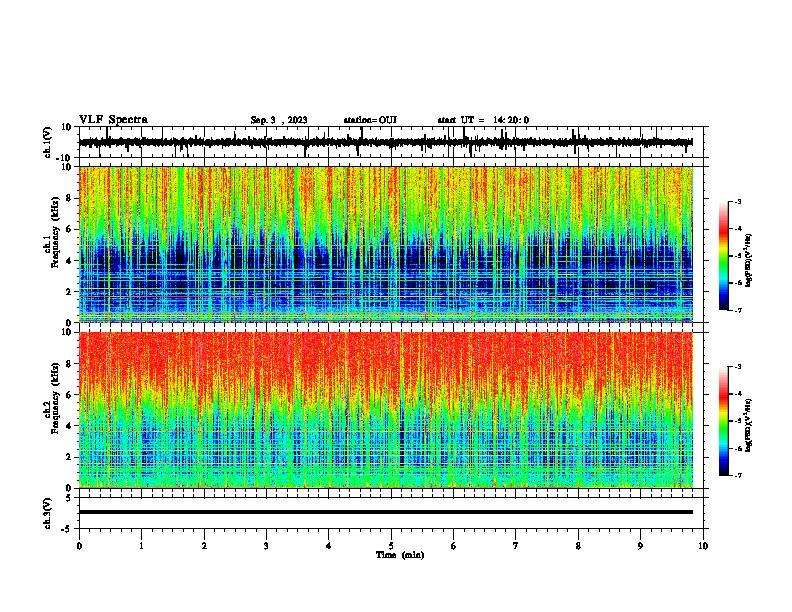Click the ch.1(V) black waveform trace
The height and width of the screenshot is (612, 792).
[386, 142]
